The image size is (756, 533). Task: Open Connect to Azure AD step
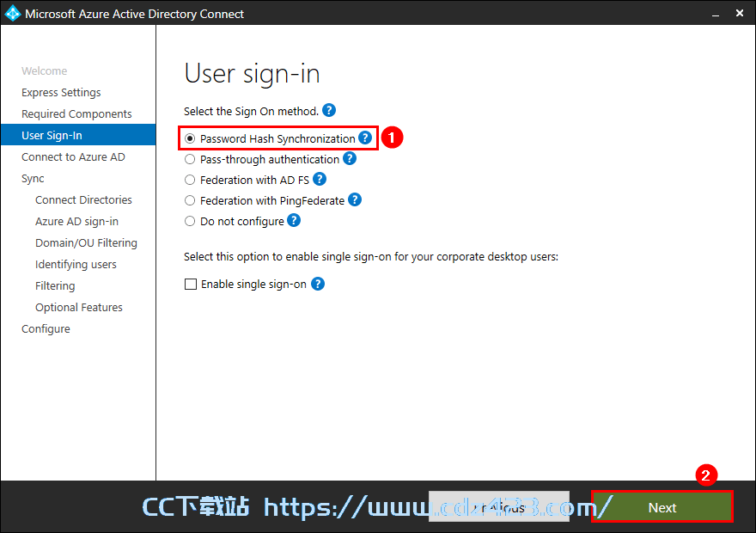[x=73, y=156]
